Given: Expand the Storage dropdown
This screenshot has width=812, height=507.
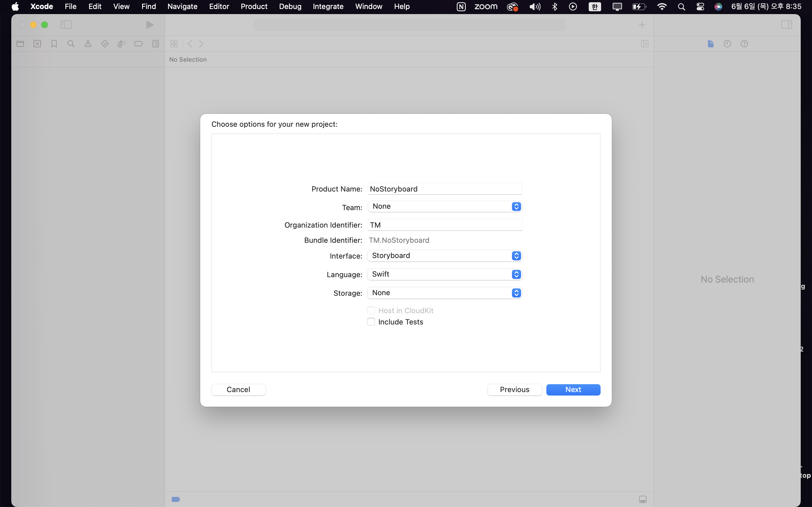Looking at the screenshot, I should [445, 293].
